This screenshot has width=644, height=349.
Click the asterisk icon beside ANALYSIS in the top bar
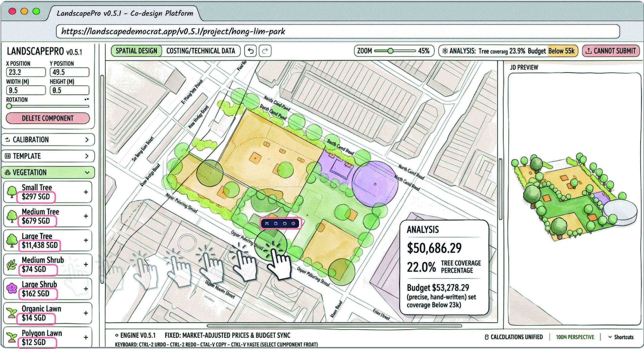click(445, 51)
